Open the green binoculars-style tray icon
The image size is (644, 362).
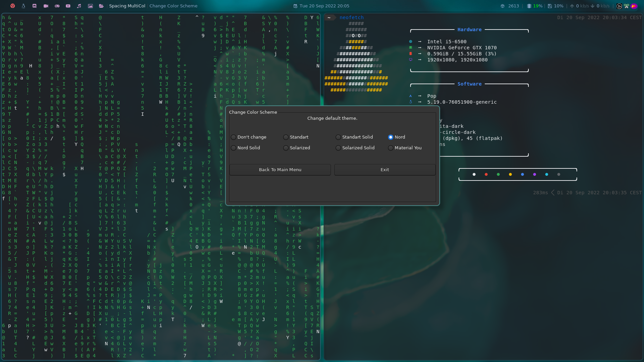coord(627,6)
